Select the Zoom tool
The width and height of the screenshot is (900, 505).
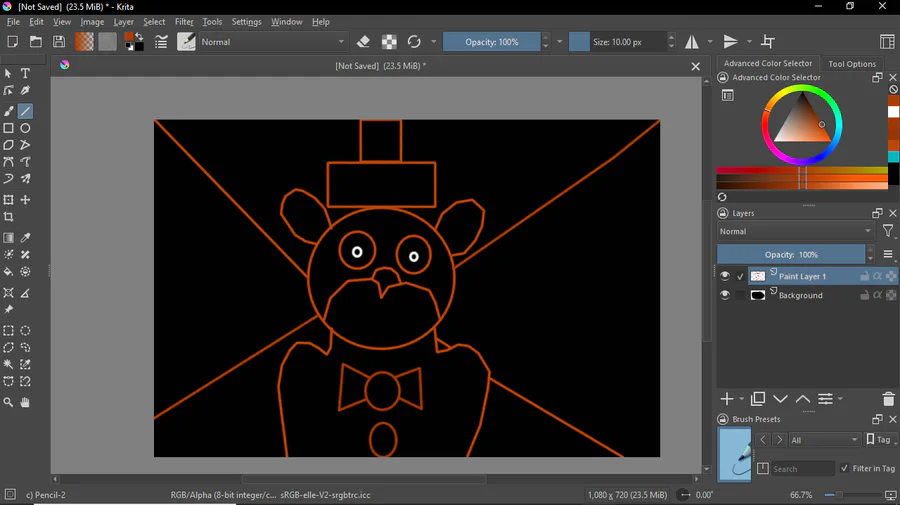point(9,402)
